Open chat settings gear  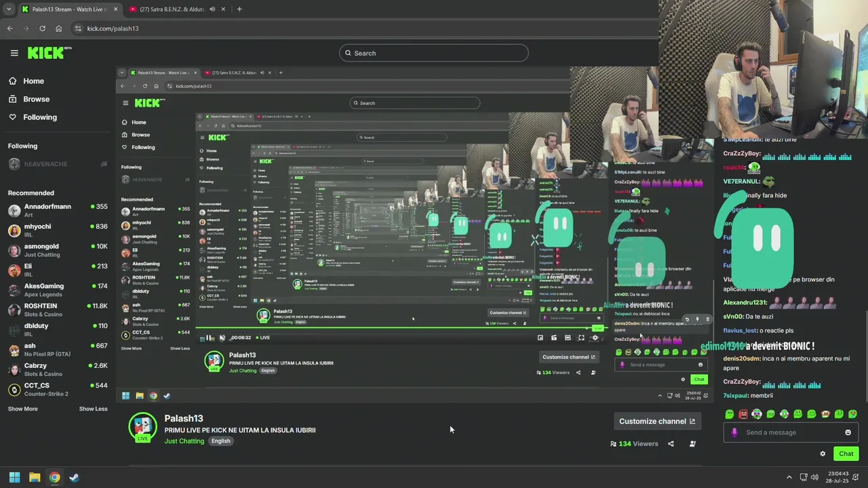tap(823, 454)
